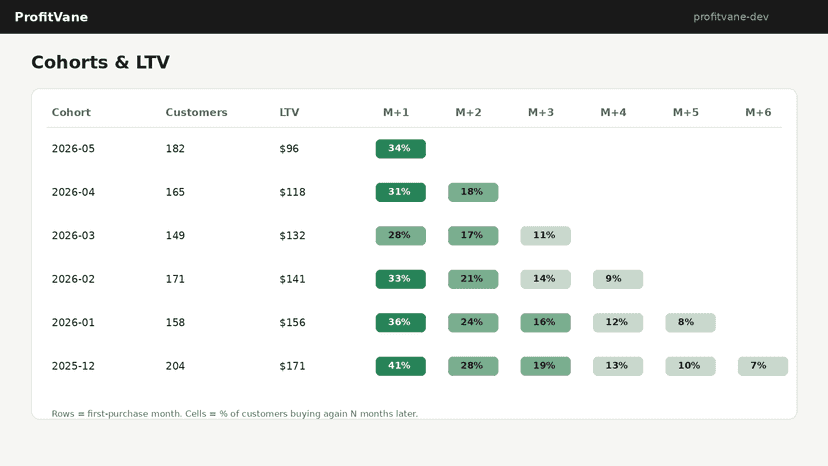This screenshot has width=828, height=466.
Task: Click the 9% retention cell
Action: 618,279
